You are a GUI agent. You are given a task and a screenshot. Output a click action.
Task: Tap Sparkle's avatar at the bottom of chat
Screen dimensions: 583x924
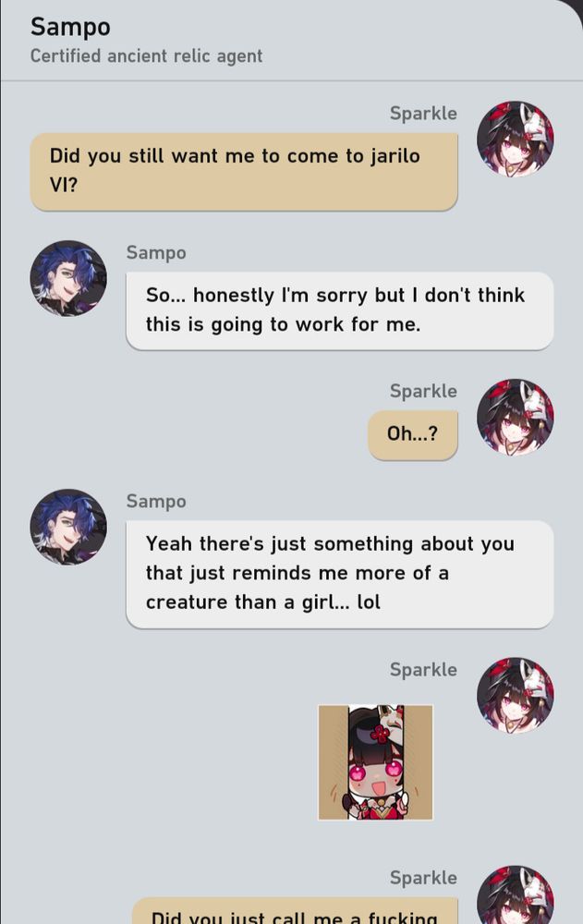[516, 894]
